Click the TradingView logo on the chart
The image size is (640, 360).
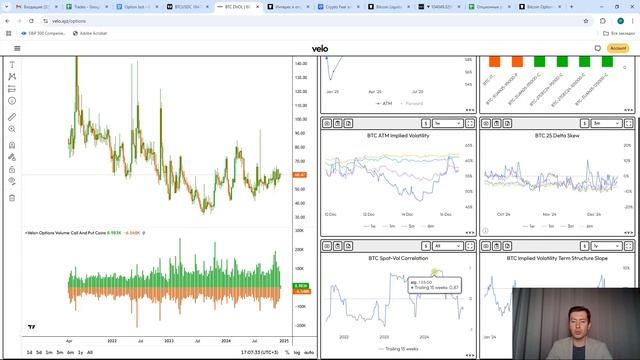31,327
